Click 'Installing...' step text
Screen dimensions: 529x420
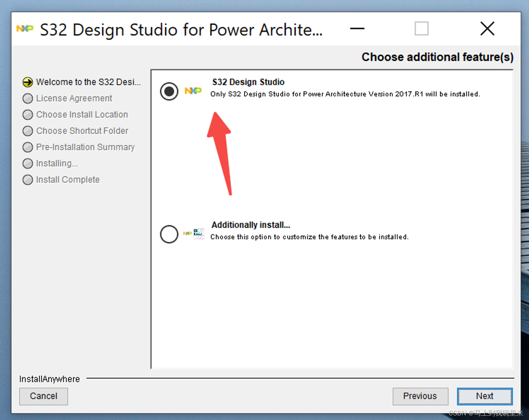pyautogui.click(x=57, y=163)
